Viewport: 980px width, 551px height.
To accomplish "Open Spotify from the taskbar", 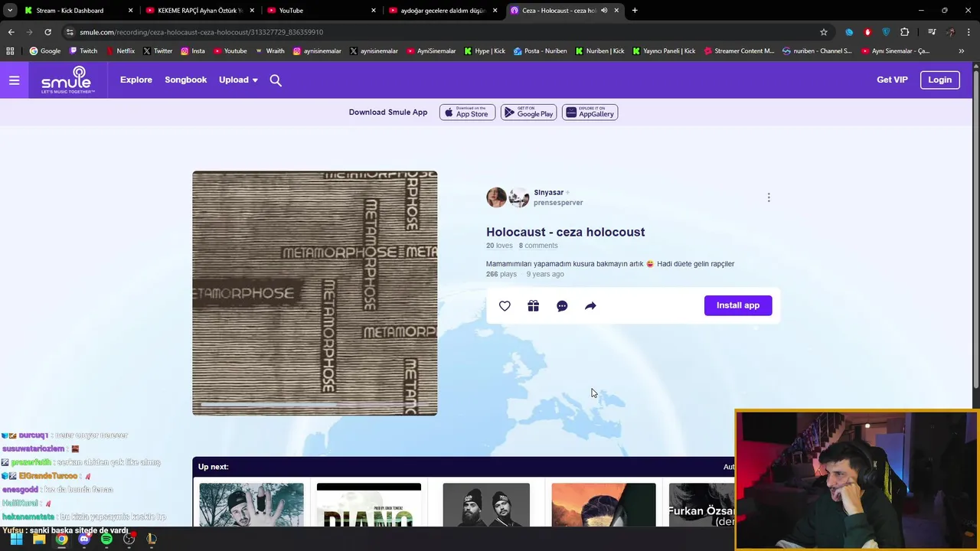I will (x=106, y=539).
